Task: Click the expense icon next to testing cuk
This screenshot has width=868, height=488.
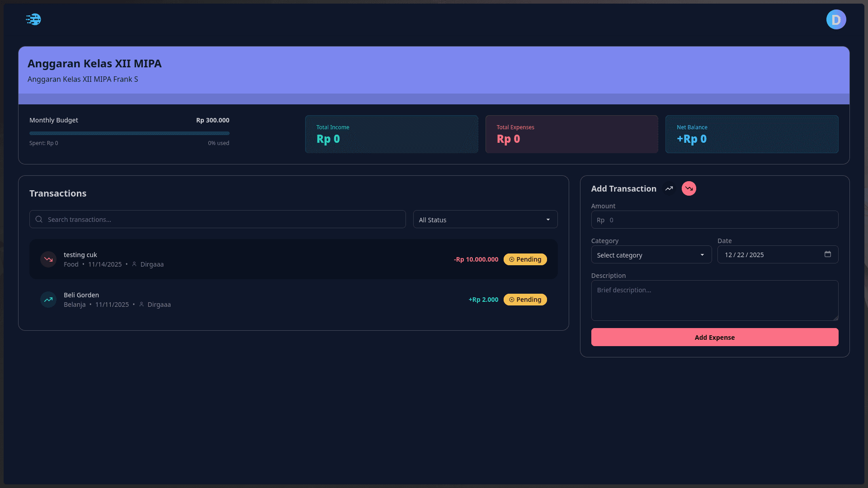Action: [x=48, y=259]
